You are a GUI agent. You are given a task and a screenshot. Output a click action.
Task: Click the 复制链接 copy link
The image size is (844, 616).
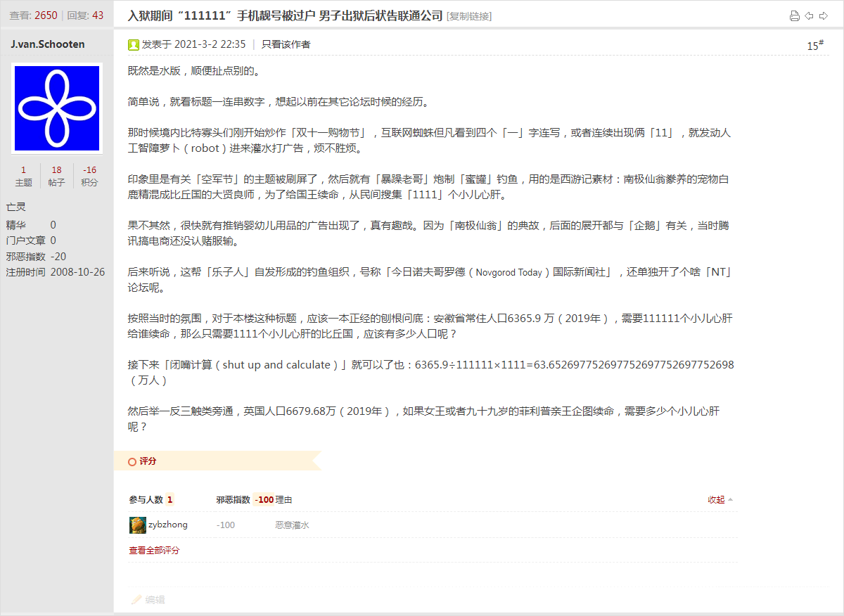[x=469, y=16]
